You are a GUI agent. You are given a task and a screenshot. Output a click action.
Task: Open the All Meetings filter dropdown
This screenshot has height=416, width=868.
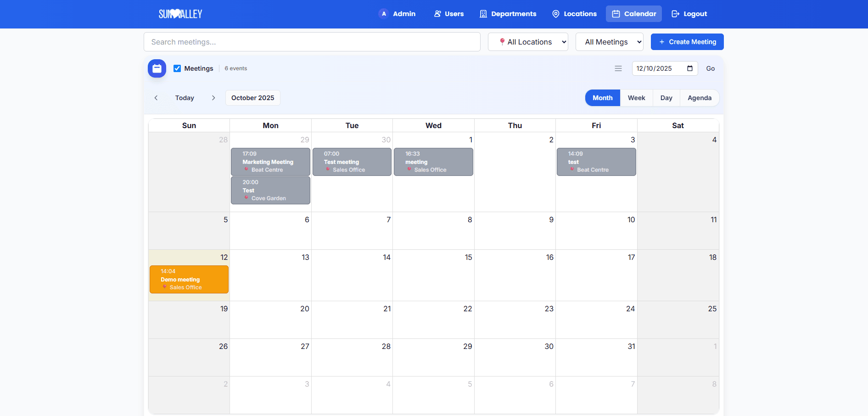pyautogui.click(x=610, y=42)
